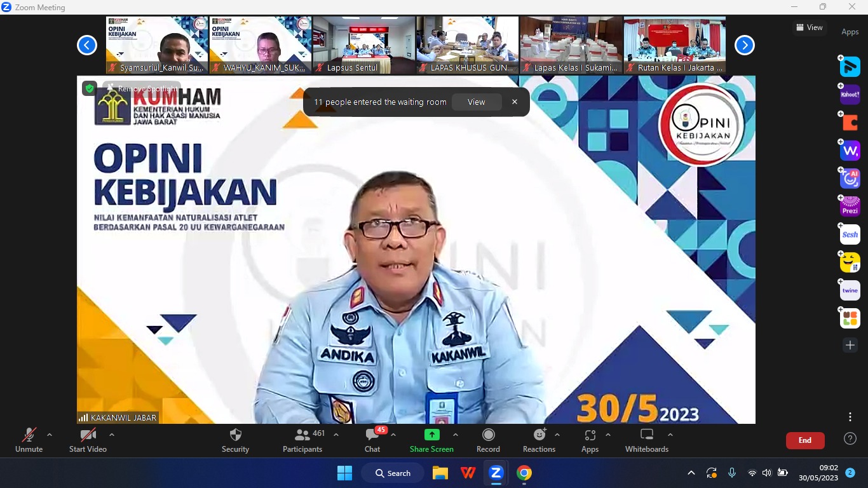Expand the Share Screen options caret
Image resolution: width=868 pixels, height=488 pixels.
pyautogui.click(x=456, y=435)
